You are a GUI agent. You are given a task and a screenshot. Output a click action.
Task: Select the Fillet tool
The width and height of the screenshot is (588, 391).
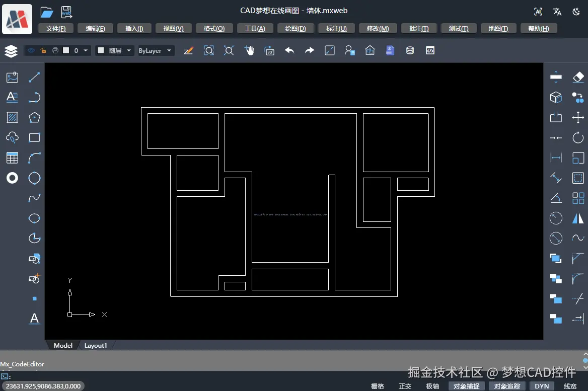coord(578,279)
